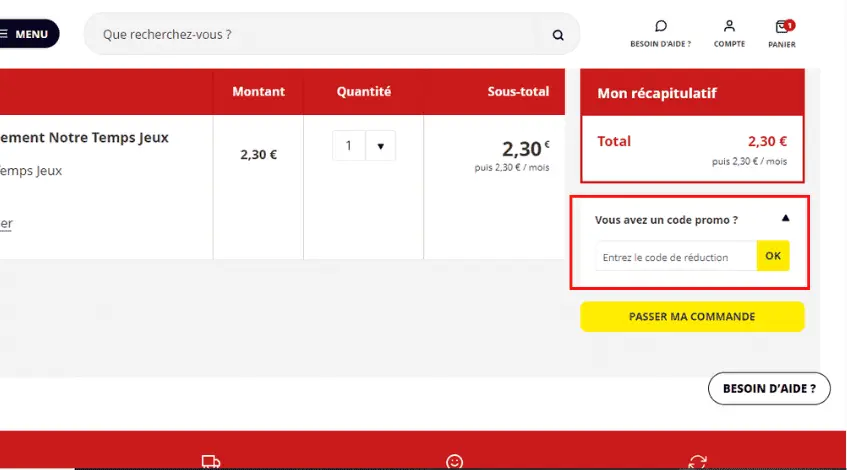847x470 pixels.
Task: Collapse the 'Vous avez un code promo ?' section
Action: [785, 218]
